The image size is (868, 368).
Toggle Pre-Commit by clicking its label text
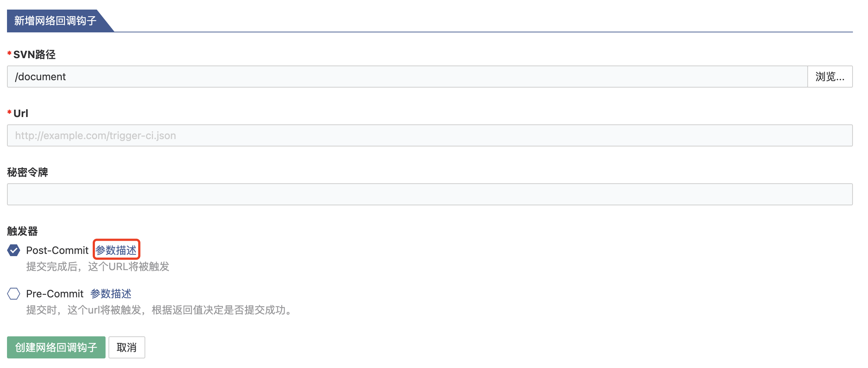click(x=55, y=294)
